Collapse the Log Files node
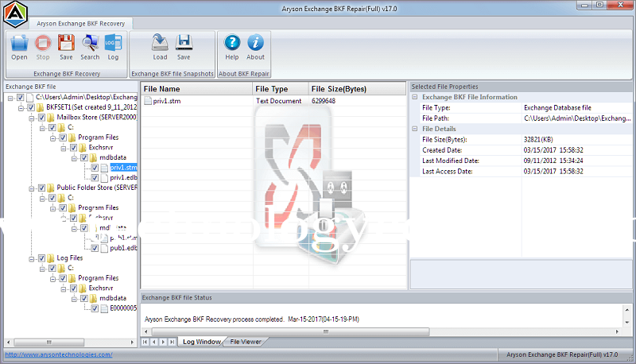This screenshot has height=364, width=636. pyautogui.click(x=31, y=258)
